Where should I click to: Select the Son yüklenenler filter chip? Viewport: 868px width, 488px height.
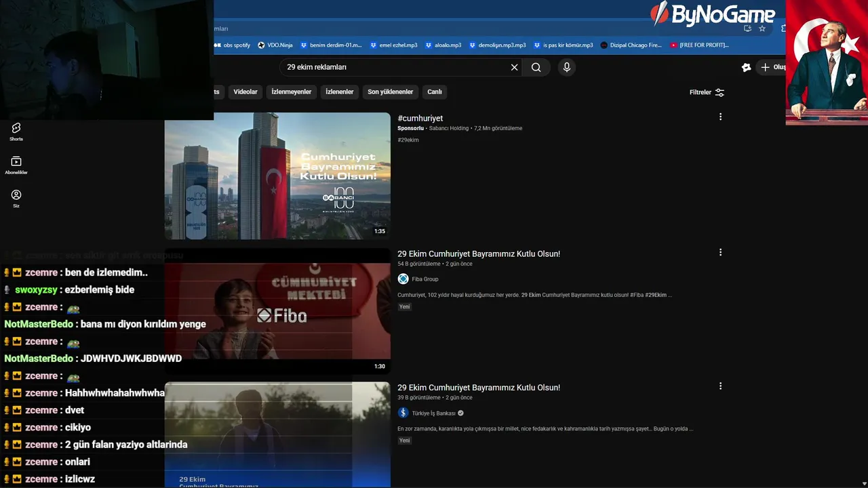(391, 92)
